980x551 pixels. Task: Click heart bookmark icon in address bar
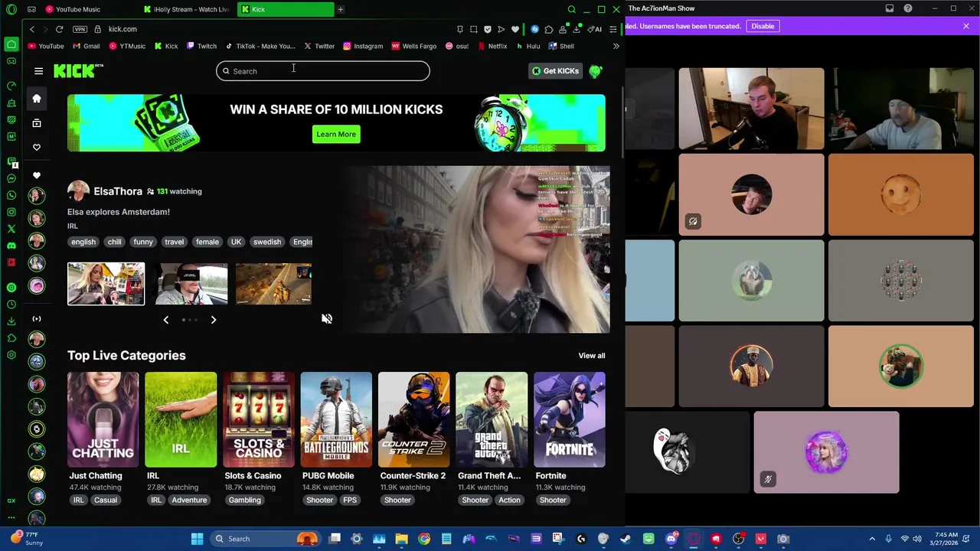coord(515,29)
